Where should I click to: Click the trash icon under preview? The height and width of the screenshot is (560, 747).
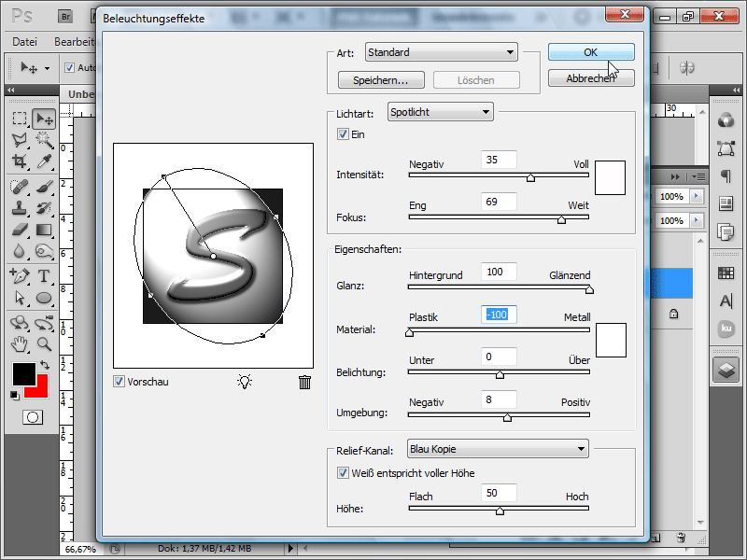[305, 382]
